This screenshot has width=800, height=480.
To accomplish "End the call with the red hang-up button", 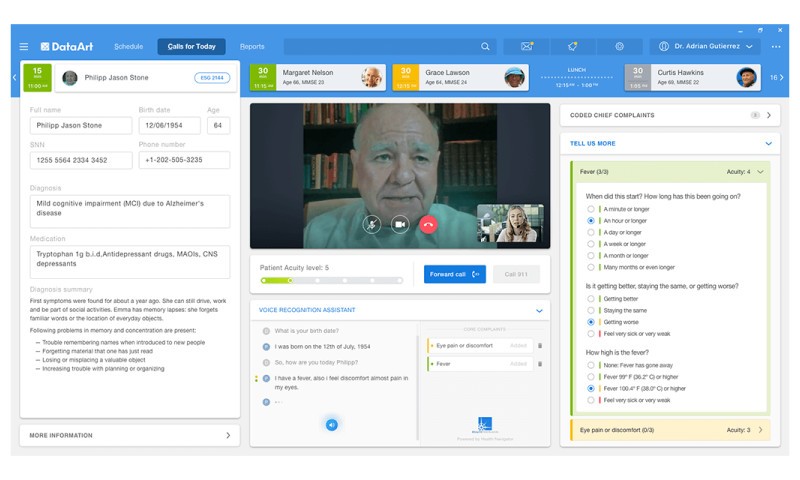I will [429, 224].
